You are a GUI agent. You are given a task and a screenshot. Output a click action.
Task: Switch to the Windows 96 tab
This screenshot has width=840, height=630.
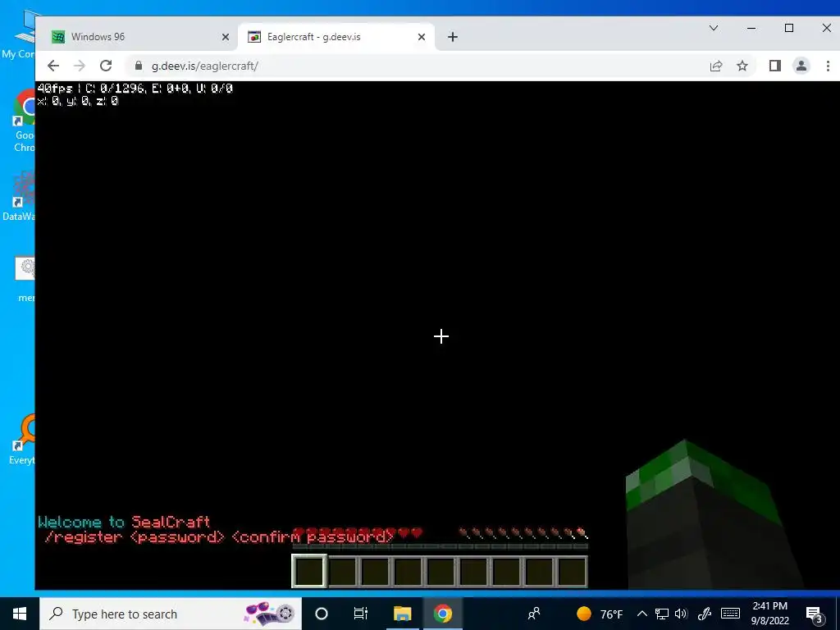(140, 37)
